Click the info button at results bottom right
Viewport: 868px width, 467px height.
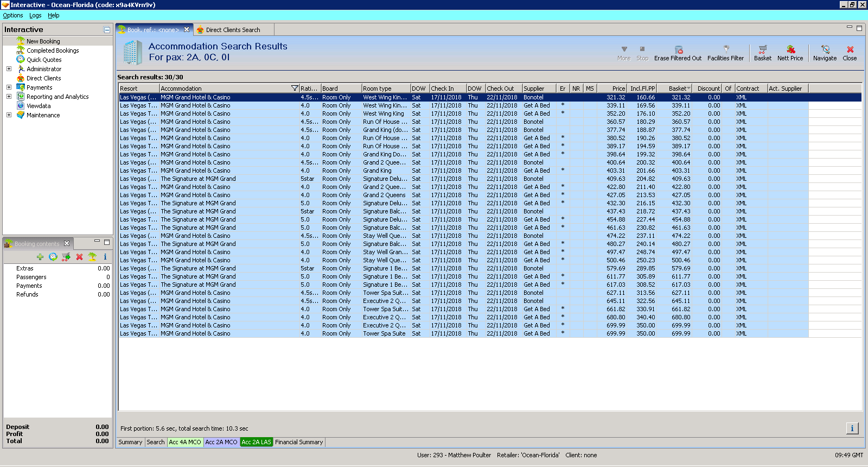click(x=852, y=428)
